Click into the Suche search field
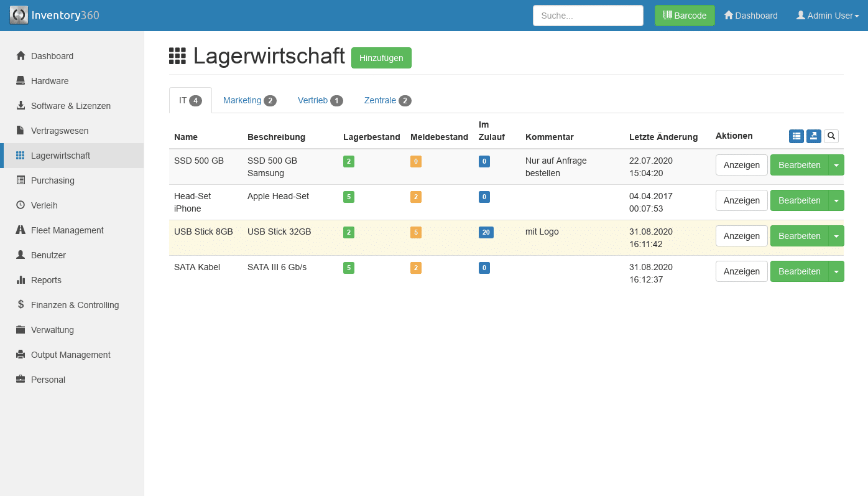 [588, 16]
